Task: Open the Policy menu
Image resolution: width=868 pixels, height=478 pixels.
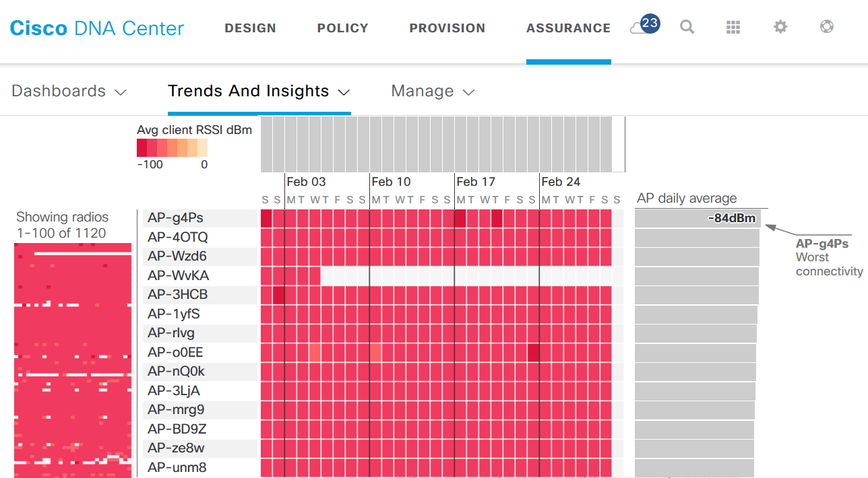Action: [342, 28]
